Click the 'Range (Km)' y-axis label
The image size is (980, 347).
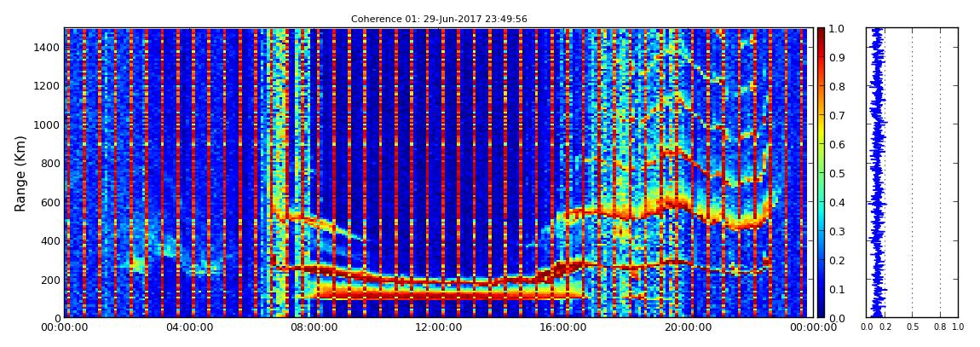click(20, 173)
